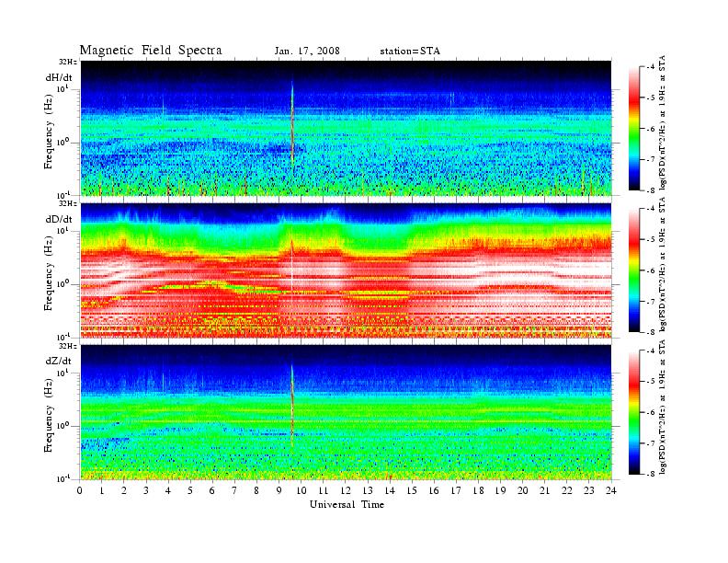Click the "16" tick on the time axis
Viewport: 728px width, 563px height.
[x=434, y=490]
